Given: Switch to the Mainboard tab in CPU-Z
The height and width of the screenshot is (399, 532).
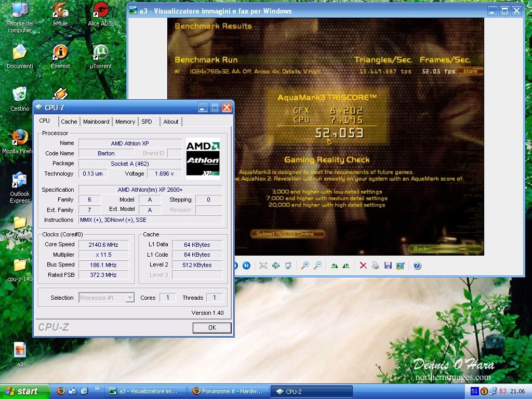Looking at the screenshot, I should (x=96, y=122).
